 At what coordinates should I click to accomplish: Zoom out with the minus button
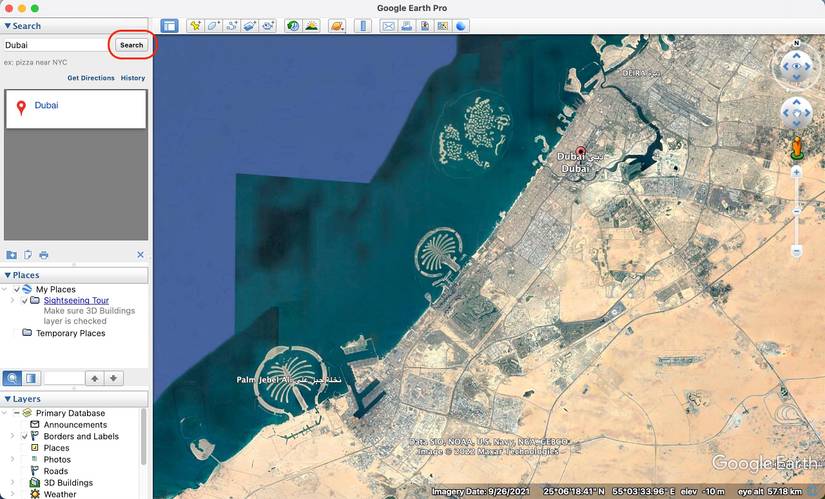(x=797, y=252)
